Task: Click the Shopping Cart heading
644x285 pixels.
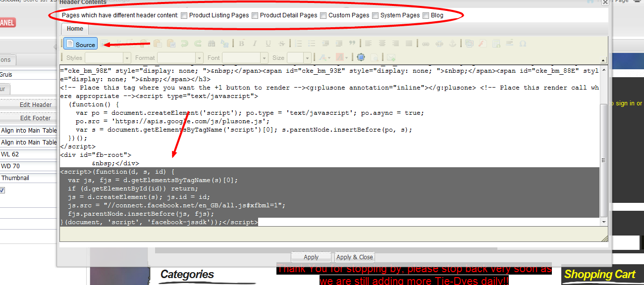Action: [600, 275]
